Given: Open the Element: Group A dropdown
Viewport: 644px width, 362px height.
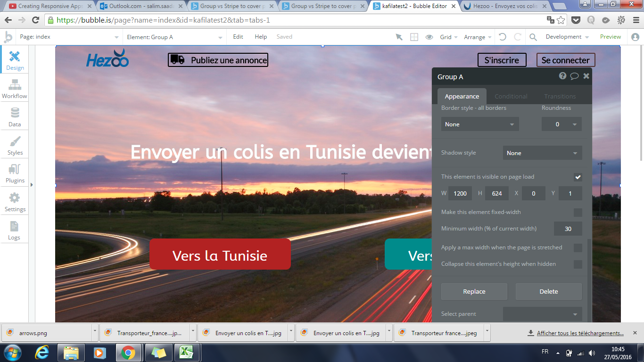Looking at the screenshot, I should coord(174,37).
